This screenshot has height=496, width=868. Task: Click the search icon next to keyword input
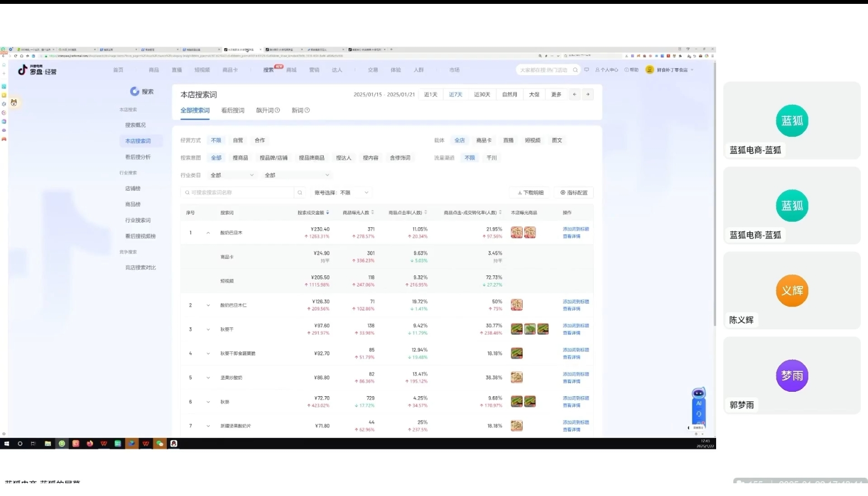coord(300,193)
